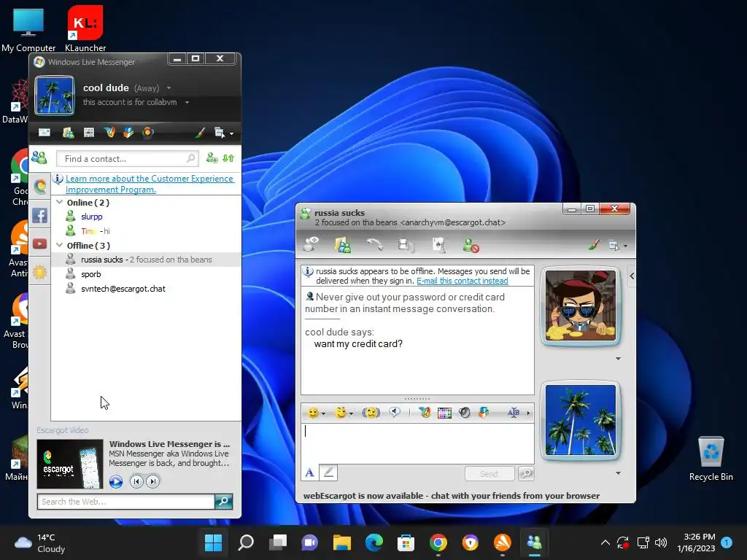Click in the Find a contact field
Image resolution: width=747 pixels, height=560 pixels.
point(127,158)
